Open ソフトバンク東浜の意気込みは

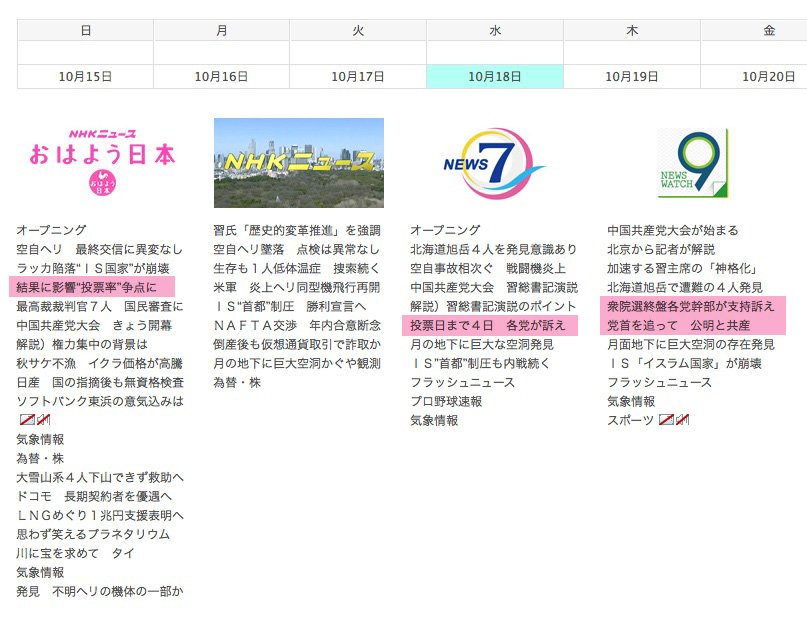(x=100, y=401)
